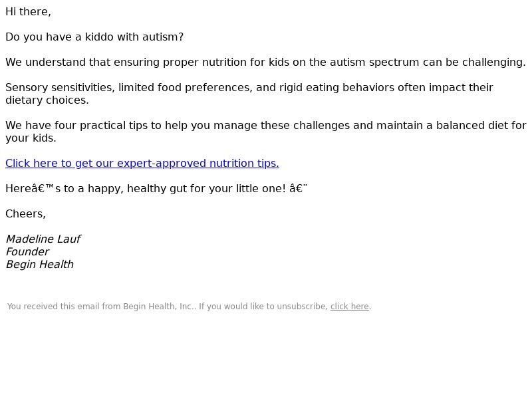Click "Begin Health" in the signature
Viewport: 532px width, 399px height.
pos(40,264)
